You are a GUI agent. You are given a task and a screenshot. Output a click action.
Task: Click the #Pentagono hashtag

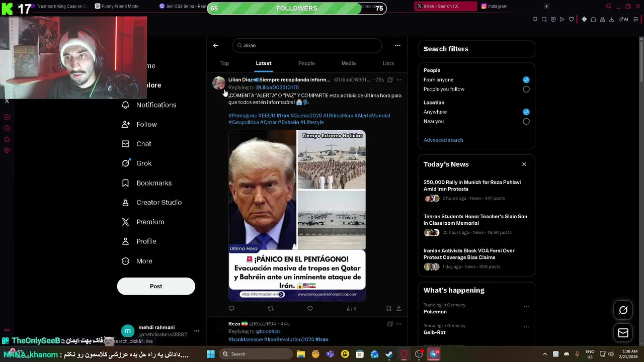pyautogui.click(x=243, y=116)
